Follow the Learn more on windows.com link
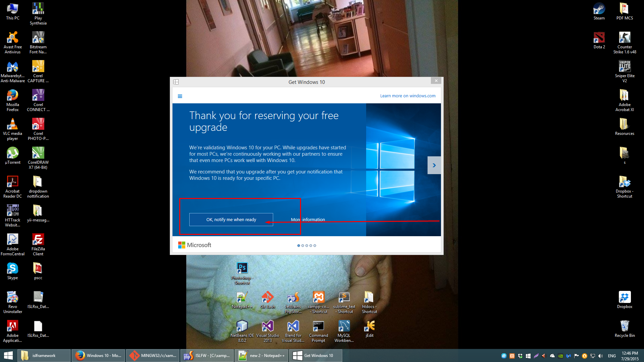 pos(408,96)
